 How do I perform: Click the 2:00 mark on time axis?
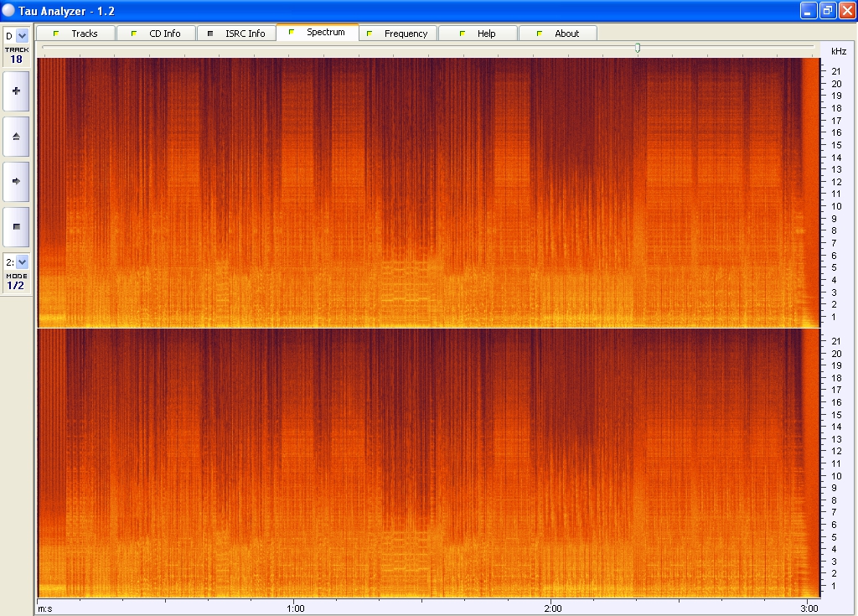pos(552,608)
